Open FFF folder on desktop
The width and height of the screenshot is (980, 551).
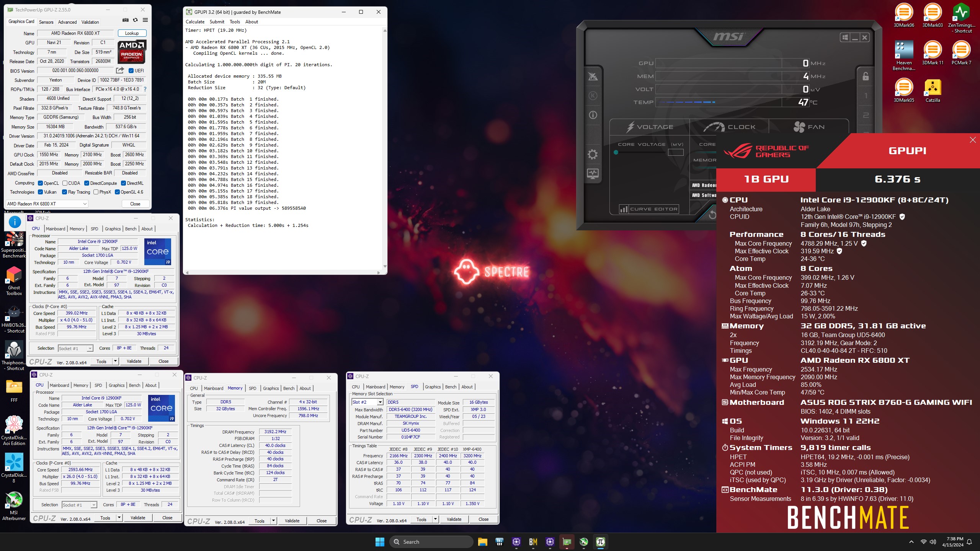pos(14,391)
